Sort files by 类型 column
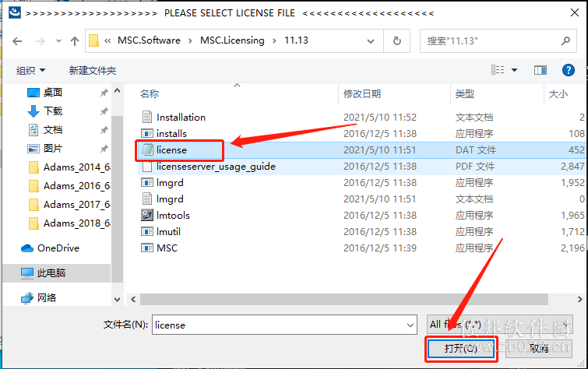588x369 pixels. pyautogui.click(x=465, y=93)
